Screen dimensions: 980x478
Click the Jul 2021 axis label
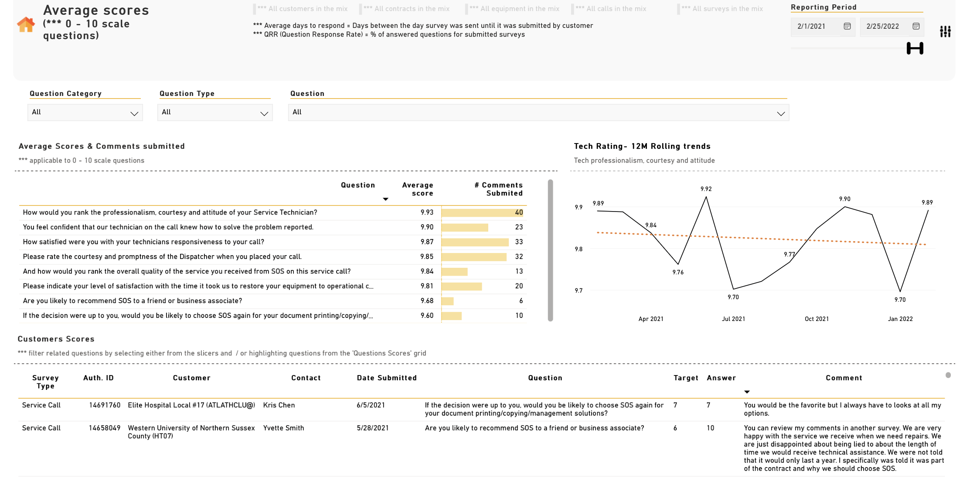point(733,319)
